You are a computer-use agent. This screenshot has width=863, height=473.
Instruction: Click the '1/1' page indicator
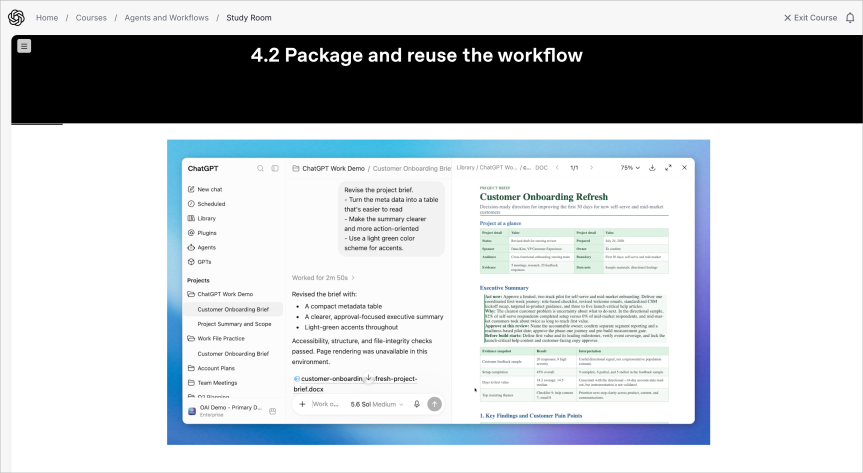click(574, 168)
